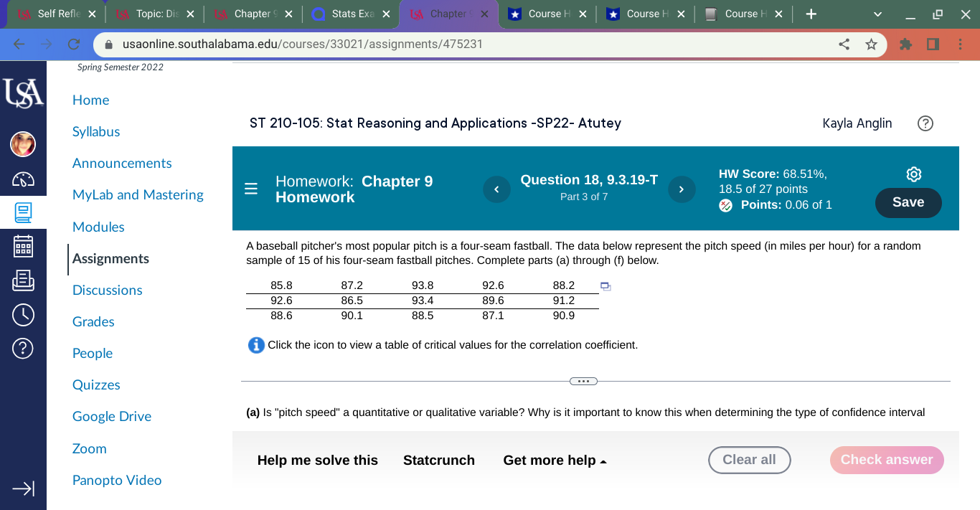Click the question-mark help icon near Kayla Anglin
This screenshot has height=510, width=980.
pos(925,123)
